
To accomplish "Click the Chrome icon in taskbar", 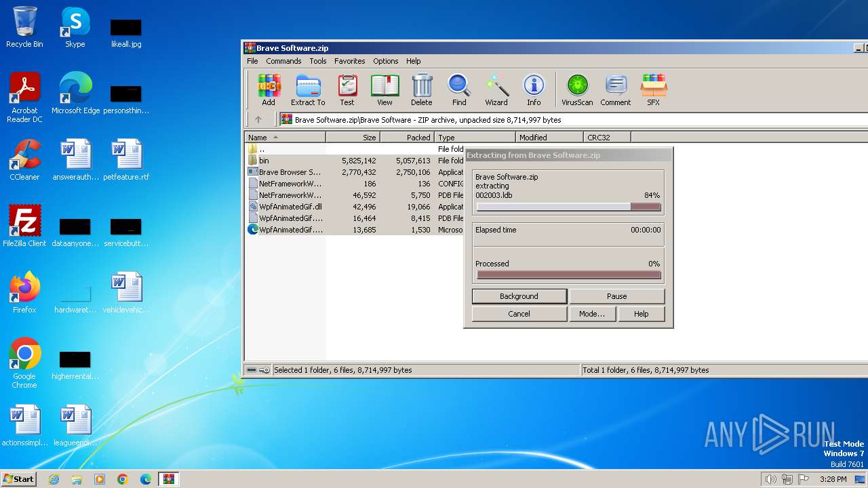I will point(123,479).
